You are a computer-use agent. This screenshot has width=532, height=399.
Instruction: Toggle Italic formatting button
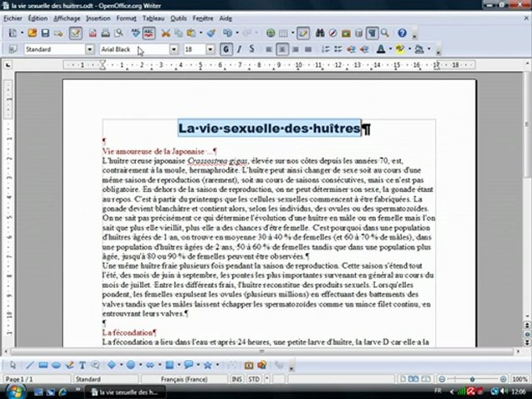(x=239, y=49)
